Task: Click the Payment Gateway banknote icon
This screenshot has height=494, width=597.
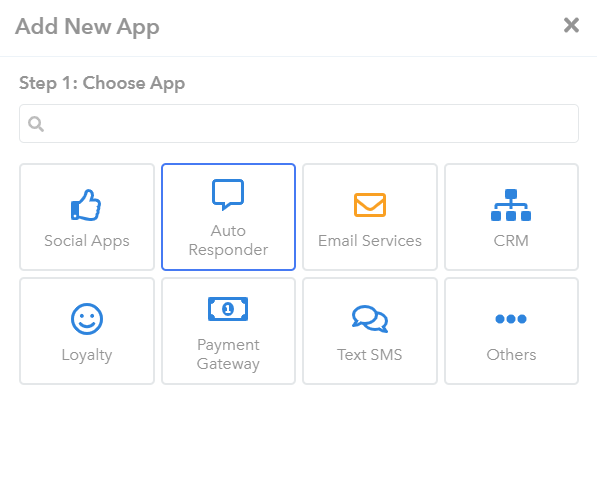Action: point(228,309)
